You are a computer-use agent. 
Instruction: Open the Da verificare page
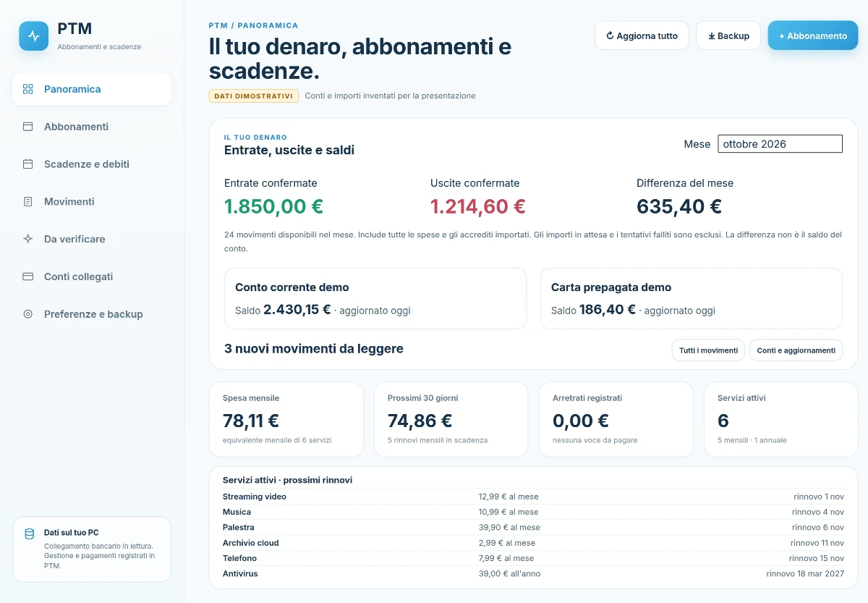[92, 239]
